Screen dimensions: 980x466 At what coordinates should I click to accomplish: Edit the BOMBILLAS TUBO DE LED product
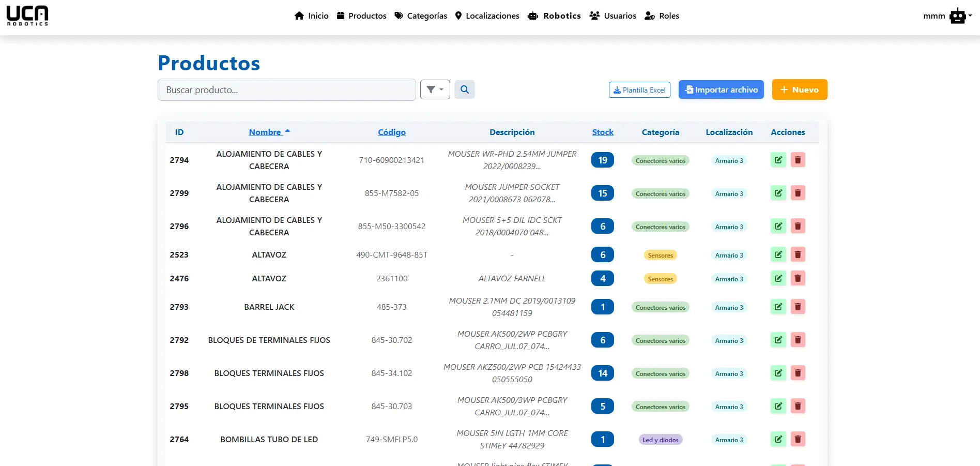click(778, 439)
